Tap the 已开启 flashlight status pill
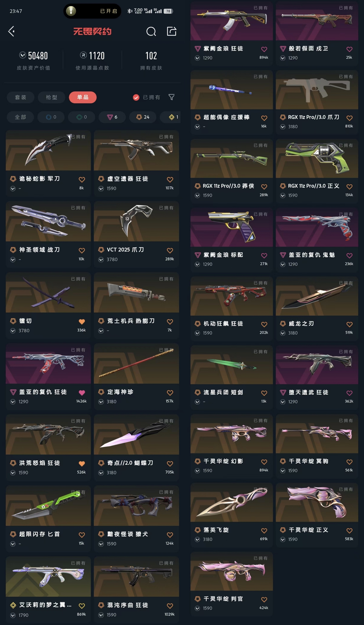Screen dimensions: 364x625 click(92, 11)
